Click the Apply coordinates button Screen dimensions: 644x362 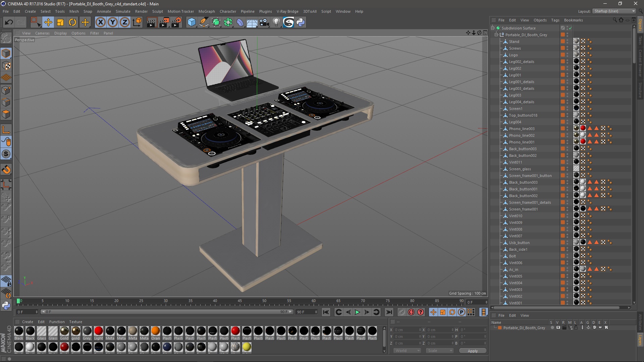tap(473, 351)
